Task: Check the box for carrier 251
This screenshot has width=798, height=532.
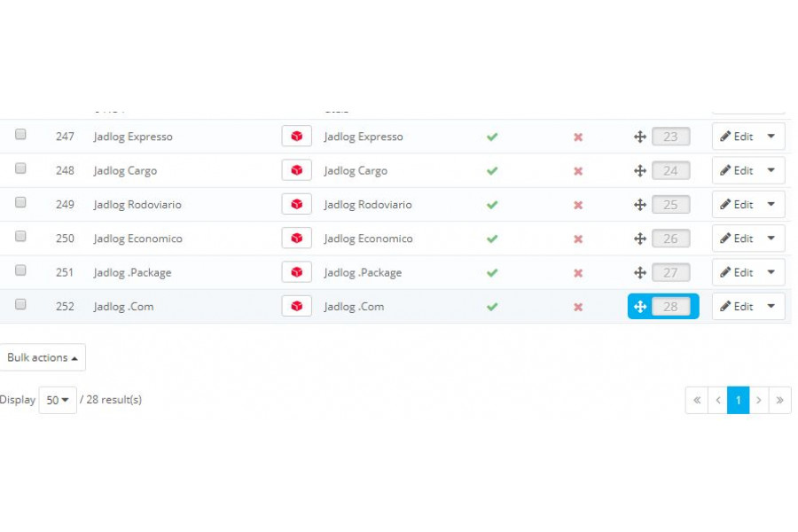Action: point(20,270)
